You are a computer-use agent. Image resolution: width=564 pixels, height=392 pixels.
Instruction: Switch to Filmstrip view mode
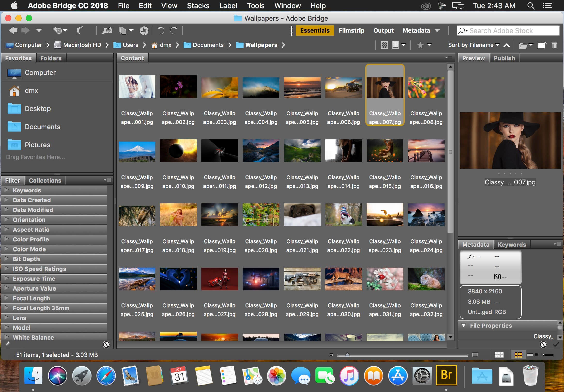pyautogui.click(x=351, y=30)
